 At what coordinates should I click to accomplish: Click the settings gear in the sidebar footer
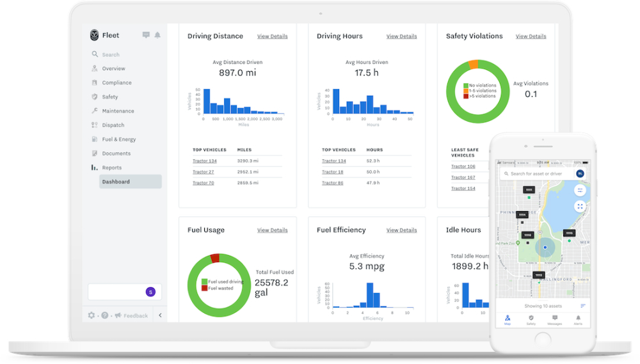(x=92, y=315)
